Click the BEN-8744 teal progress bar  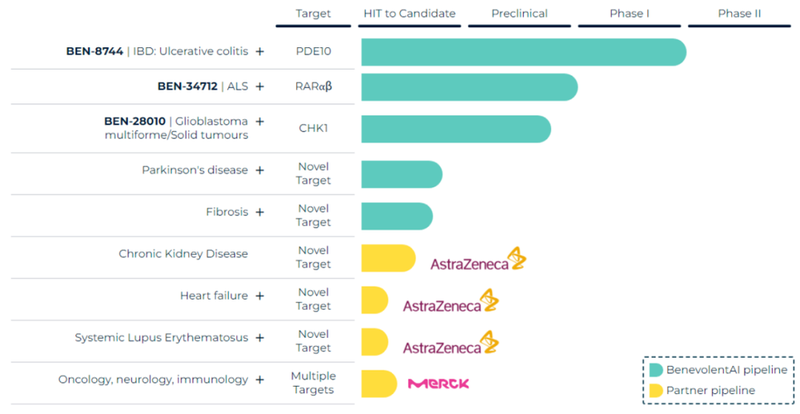click(522, 52)
